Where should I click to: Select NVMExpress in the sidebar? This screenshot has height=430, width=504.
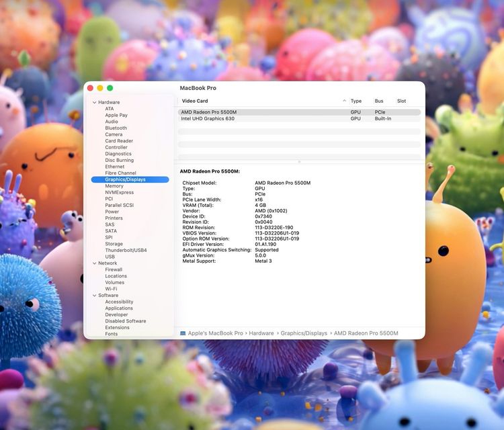(x=119, y=192)
